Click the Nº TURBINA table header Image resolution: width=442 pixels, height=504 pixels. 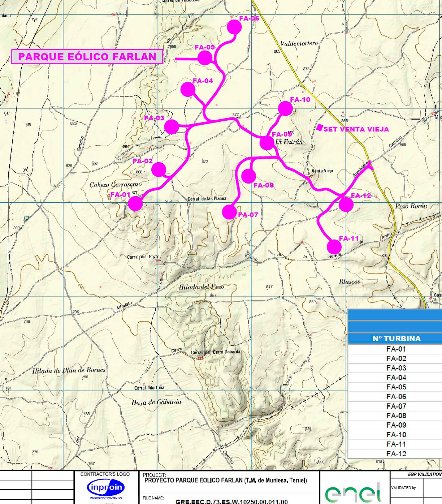click(396, 339)
